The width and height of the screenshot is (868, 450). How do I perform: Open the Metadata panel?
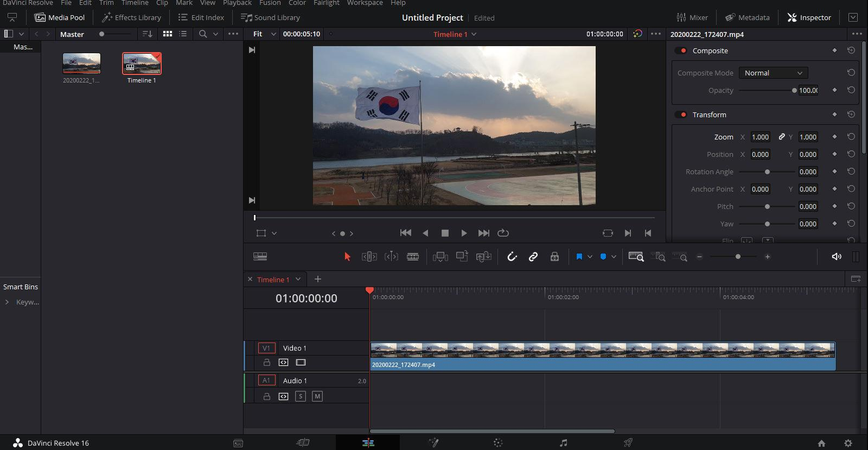748,17
